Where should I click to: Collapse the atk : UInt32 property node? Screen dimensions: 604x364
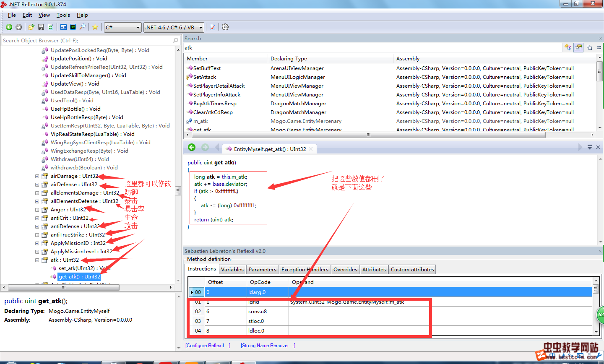coord(37,260)
